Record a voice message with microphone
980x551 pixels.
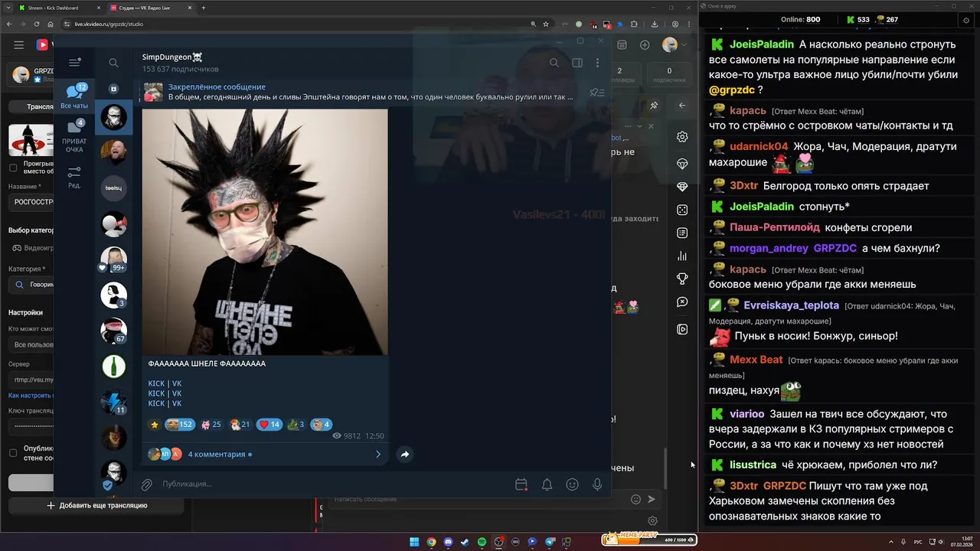point(597,484)
